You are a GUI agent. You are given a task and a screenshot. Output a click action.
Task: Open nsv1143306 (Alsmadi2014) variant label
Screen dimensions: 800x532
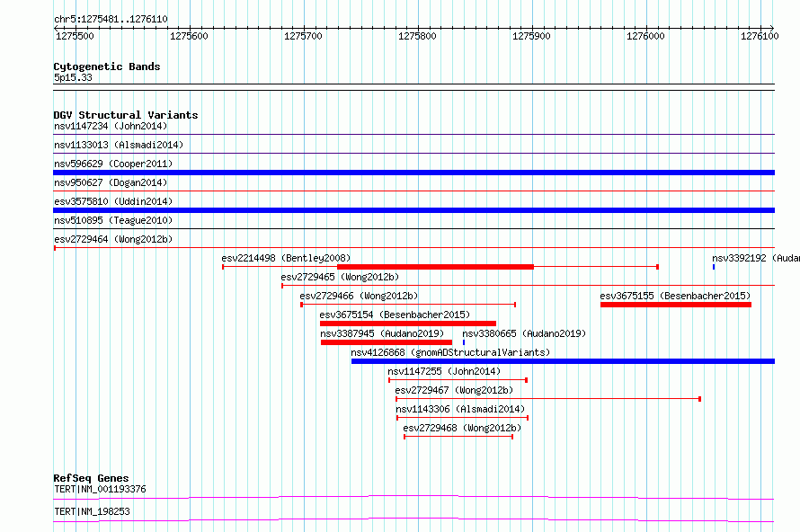(460, 409)
